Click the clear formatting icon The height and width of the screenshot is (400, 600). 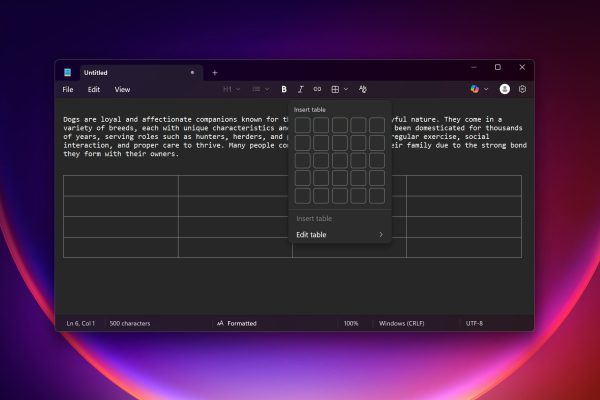tap(363, 89)
